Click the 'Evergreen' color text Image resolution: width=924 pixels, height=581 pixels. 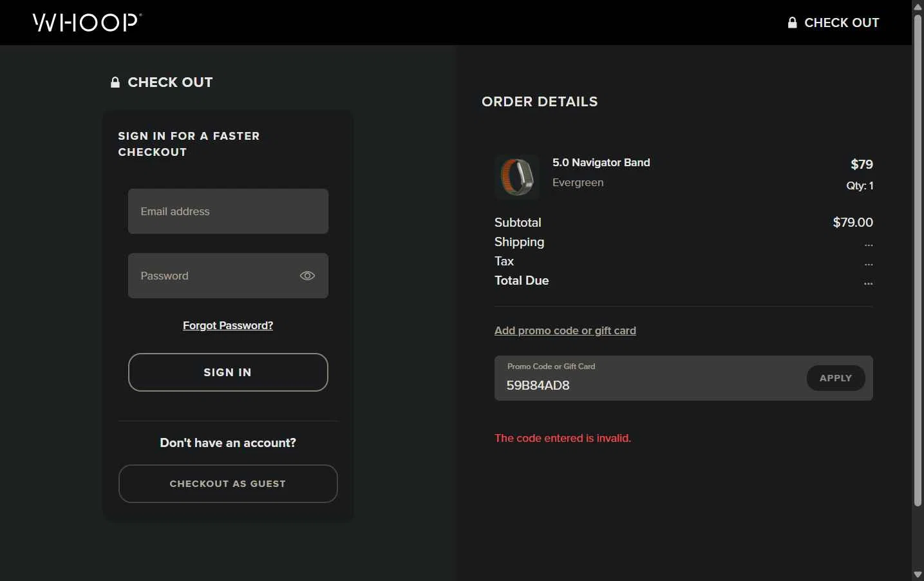[x=578, y=182]
